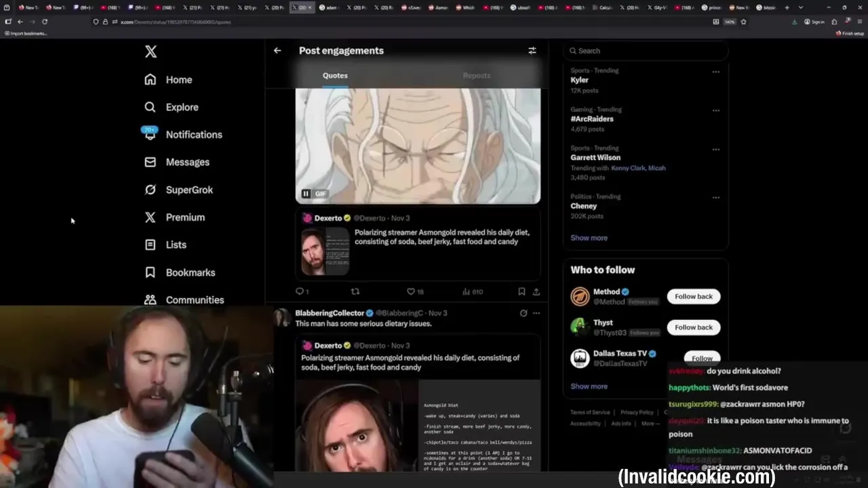Open Notifications bell with 20+ badge
Viewport: 868px width, 488px height.
(183, 134)
